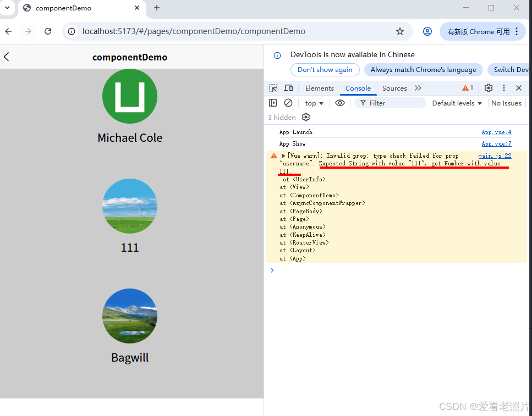Open the Default levels dropdown
This screenshot has height=416, width=532.
pos(457,103)
